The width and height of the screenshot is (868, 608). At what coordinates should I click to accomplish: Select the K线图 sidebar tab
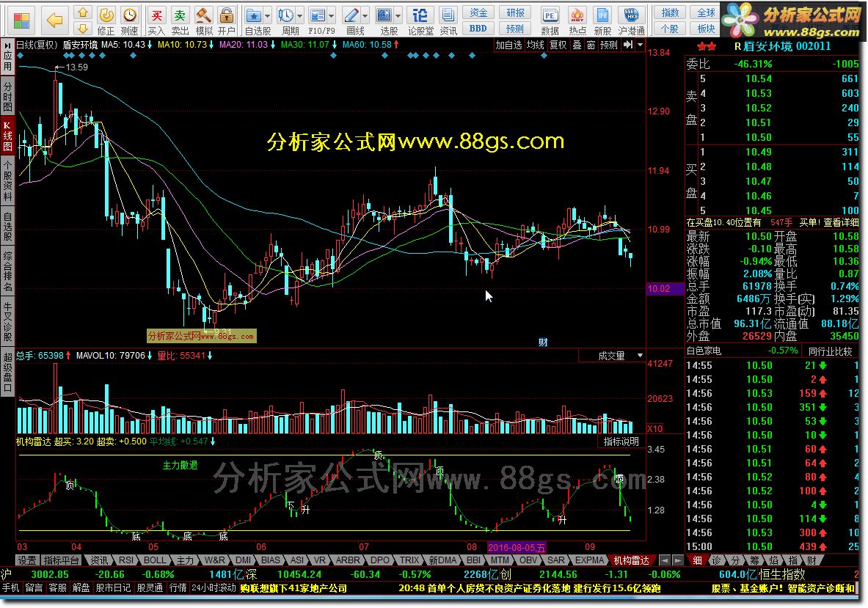click(8, 136)
